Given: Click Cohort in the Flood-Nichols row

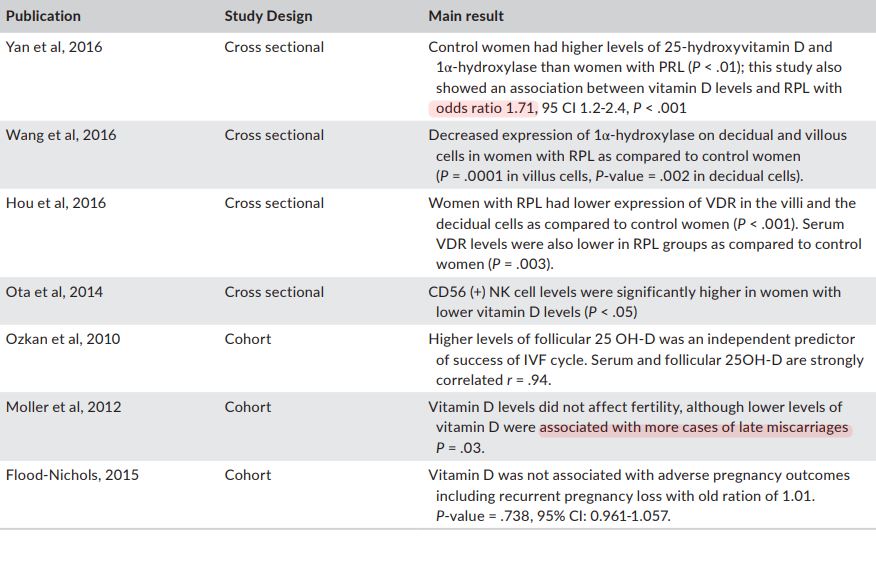Looking at the screenshot, I should click(x=247, y=475).
